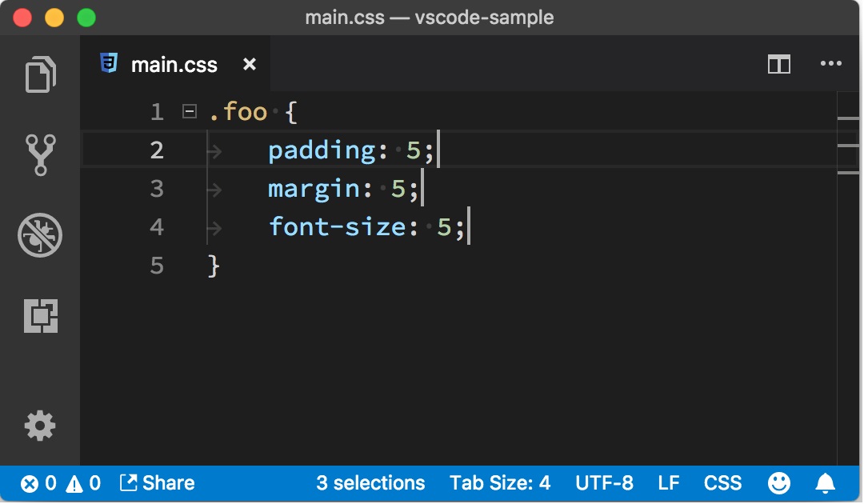Open the Debug view

[40, 235]
